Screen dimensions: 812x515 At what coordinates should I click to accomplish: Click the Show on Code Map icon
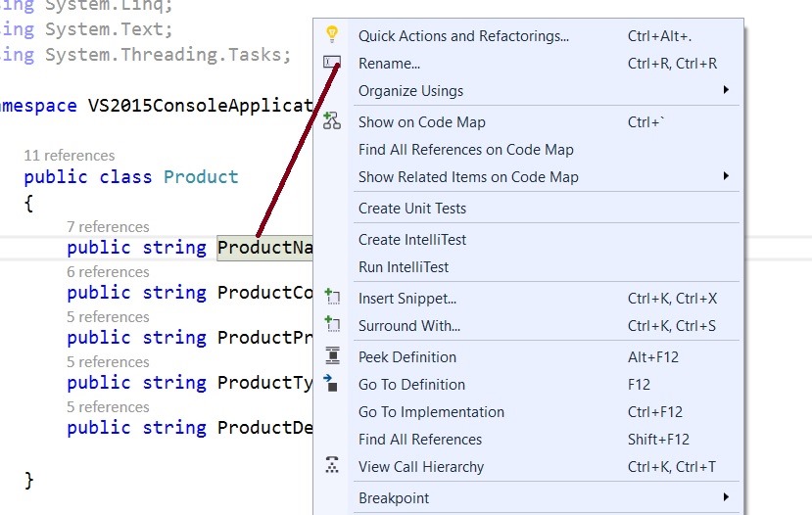point(332,121)
